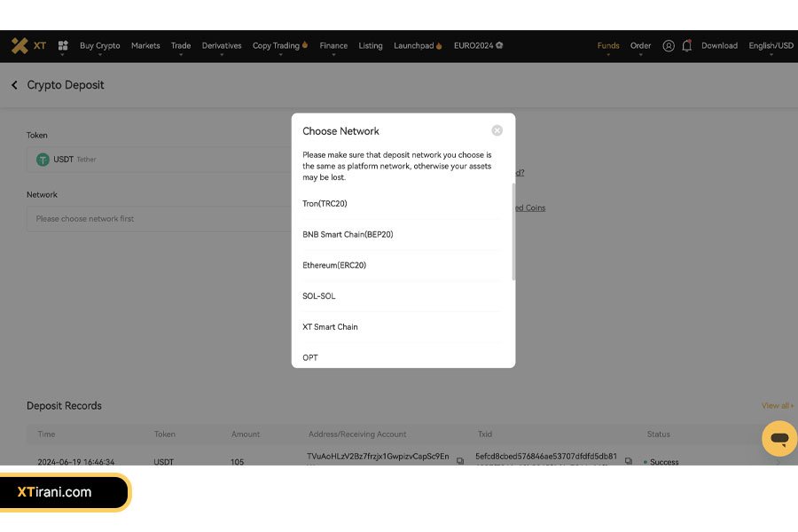Select Ethereum(ERC20) network option

334,265
